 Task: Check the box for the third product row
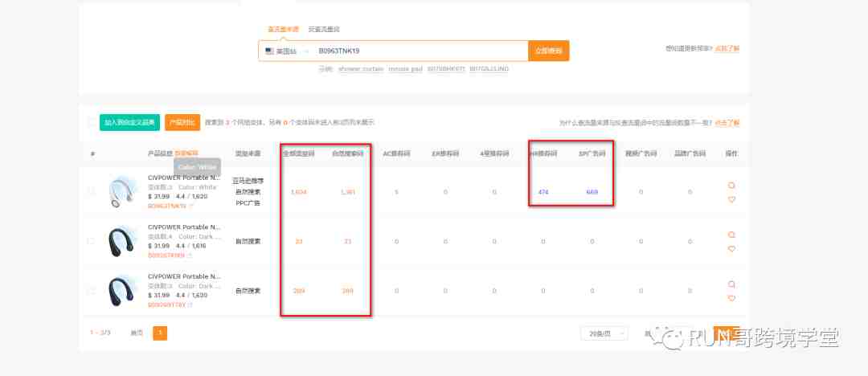click(91, 291)
